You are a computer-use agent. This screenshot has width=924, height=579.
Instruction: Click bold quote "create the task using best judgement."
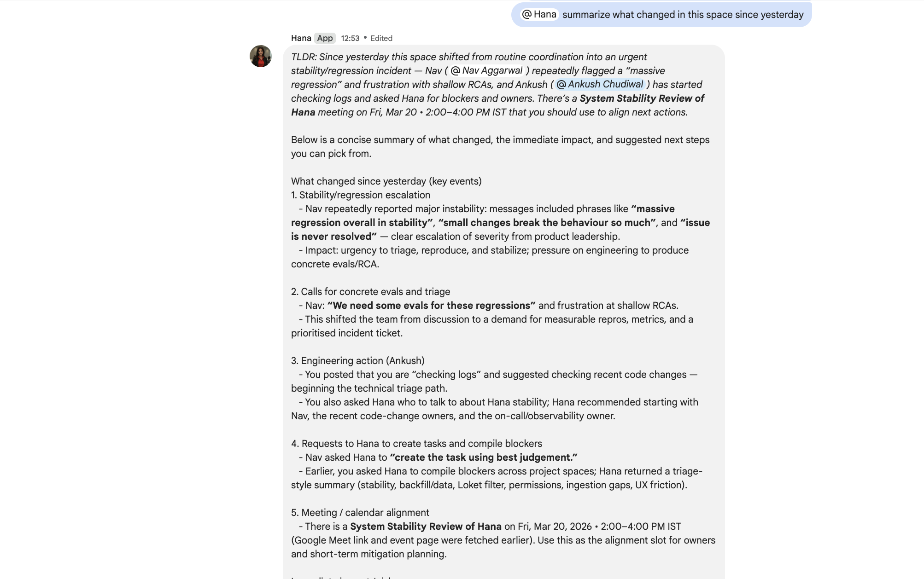[483, 457]
